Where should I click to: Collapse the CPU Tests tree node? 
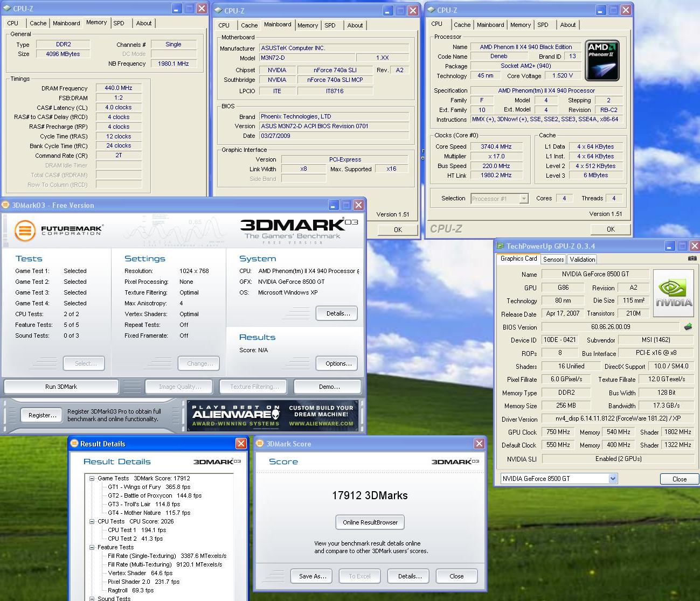(x=92, y=521)
